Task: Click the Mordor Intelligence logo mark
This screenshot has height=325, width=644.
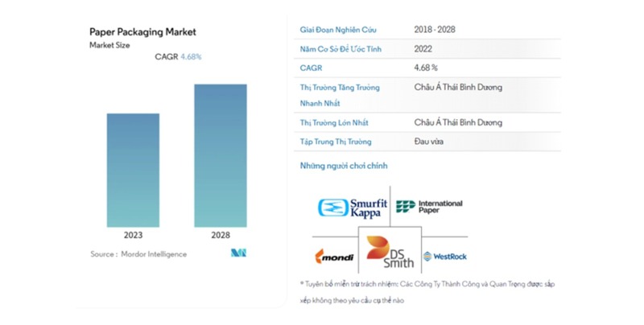Action: point(238,253)
